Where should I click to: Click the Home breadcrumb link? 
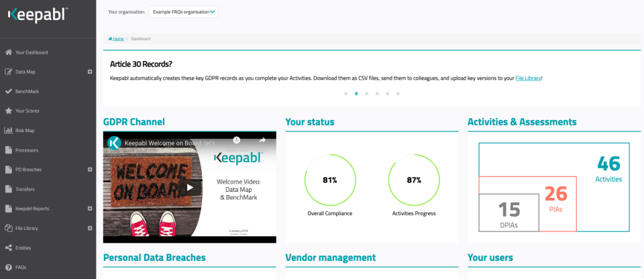point(116,39)
